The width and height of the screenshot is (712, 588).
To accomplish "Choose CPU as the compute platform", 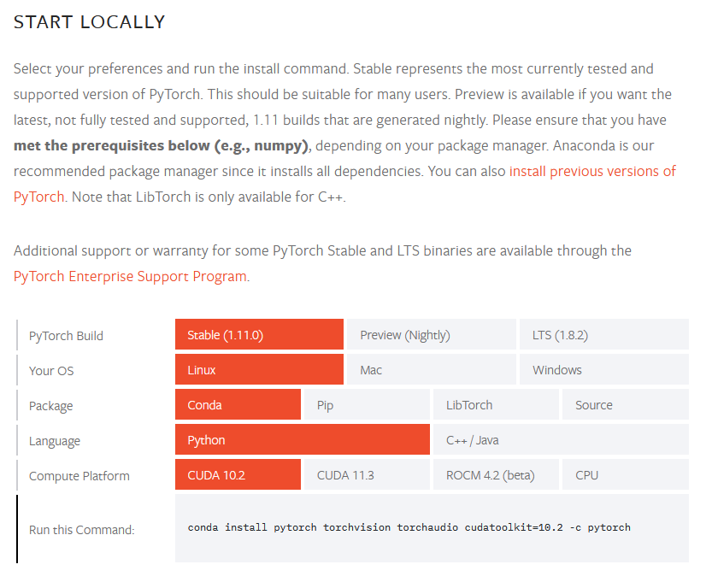I will pyautogui.click(x=625, y=475).
